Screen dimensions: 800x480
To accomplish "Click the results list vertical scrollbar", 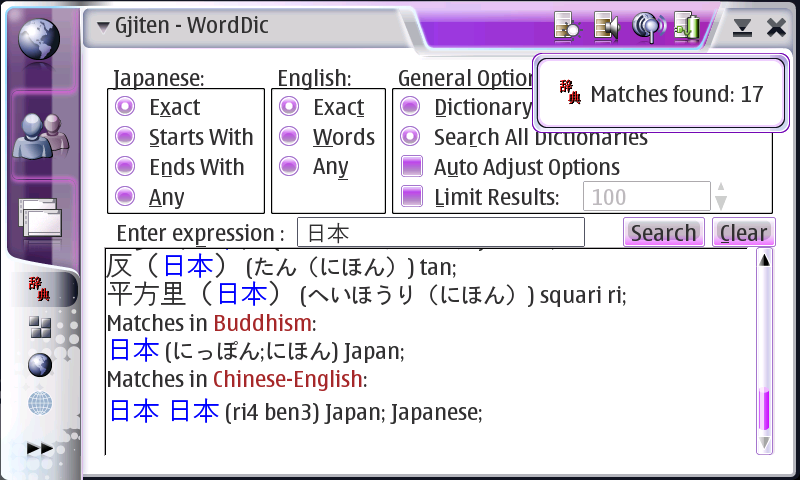I will (765, 350).
